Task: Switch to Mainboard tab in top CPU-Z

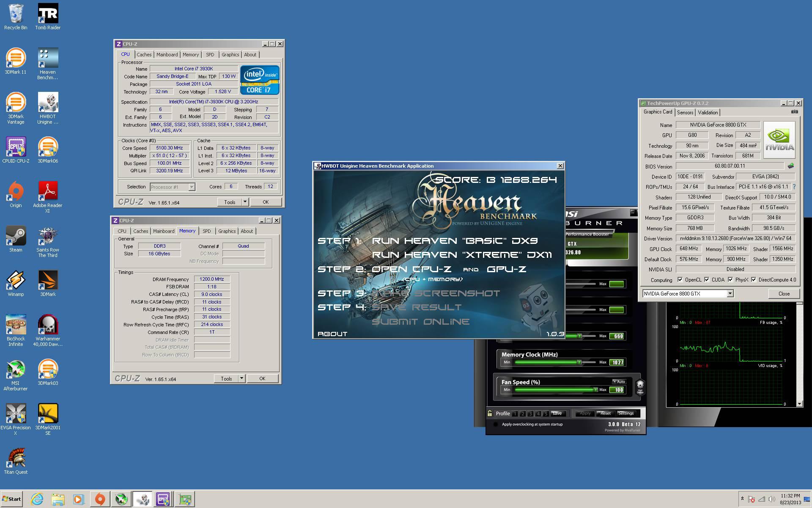Action: pos(167,55)
